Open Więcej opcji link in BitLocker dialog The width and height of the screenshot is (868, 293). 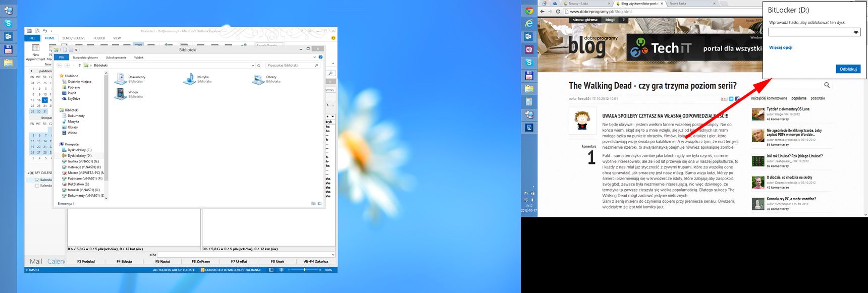click(x=781, y=47)
